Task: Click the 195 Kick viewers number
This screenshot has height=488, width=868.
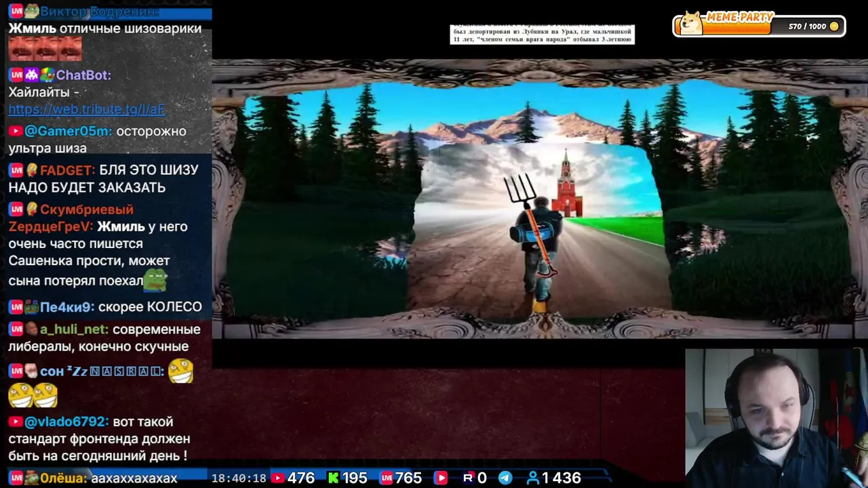Action: pyautogui.click(x=355, y=478)
